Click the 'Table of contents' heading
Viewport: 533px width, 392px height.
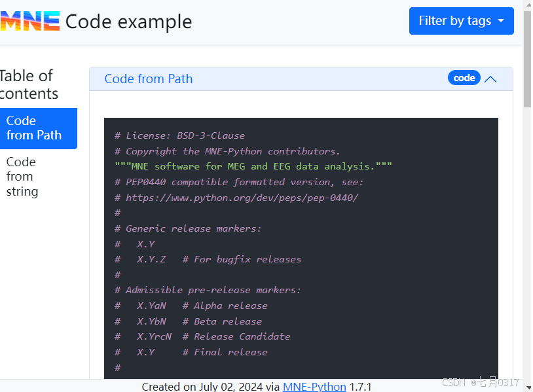(28, 84)
